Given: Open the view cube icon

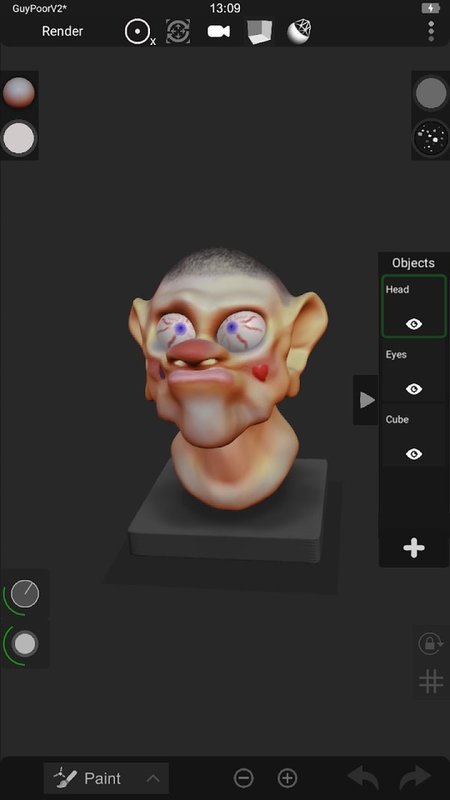Looking at the screenshot, I should (259, 32).
